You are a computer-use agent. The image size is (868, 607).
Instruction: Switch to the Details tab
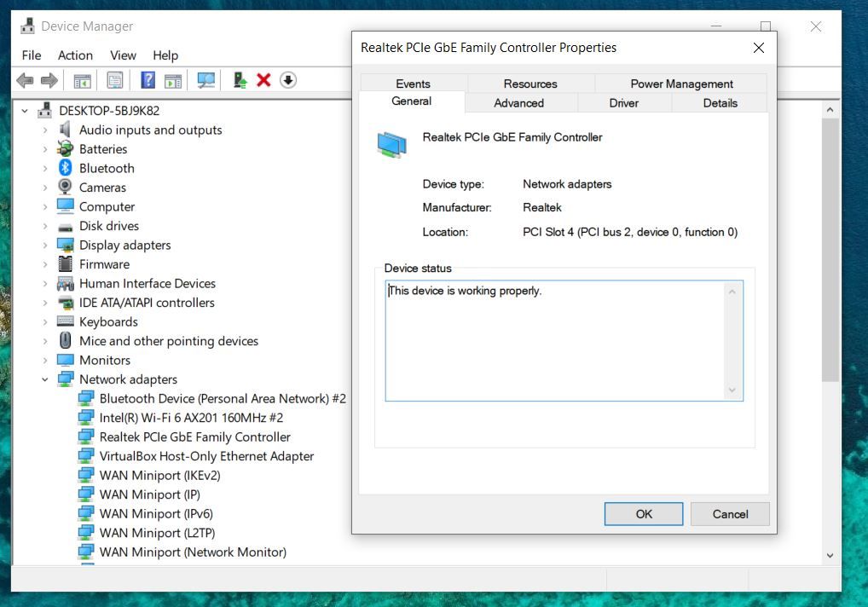click(720, 103)
